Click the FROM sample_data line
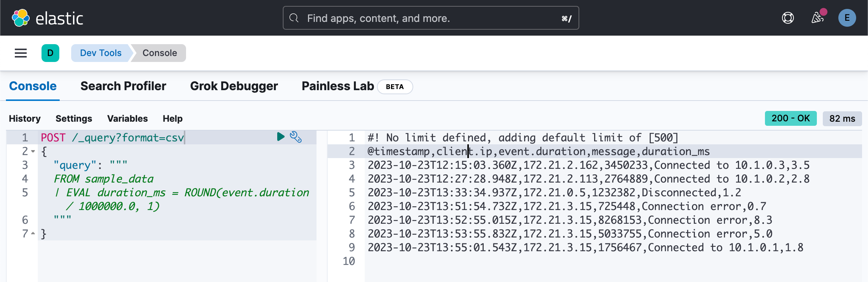Viewport: 868px width, 282px height. point(103,179)
